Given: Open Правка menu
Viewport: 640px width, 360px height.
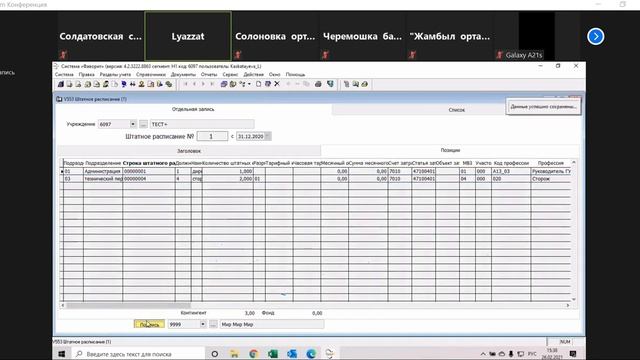Looking at the screenshot, I should click(x=87, y=75).
